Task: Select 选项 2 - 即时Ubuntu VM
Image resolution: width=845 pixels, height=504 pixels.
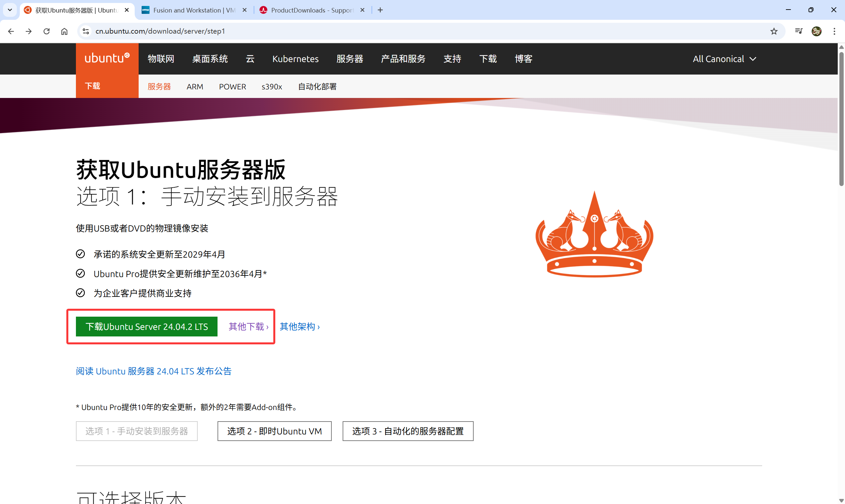Action: (274, 431)
